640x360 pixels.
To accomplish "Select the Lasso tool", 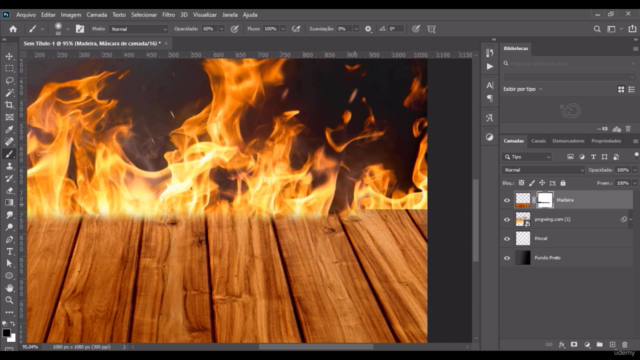I will pyautogui.click(x=9, y=81).
